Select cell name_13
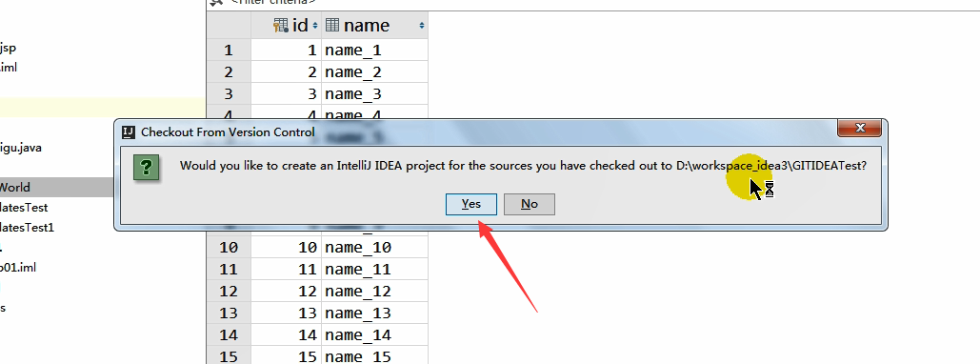The image size is (980, 364). (x=374, y=313)
